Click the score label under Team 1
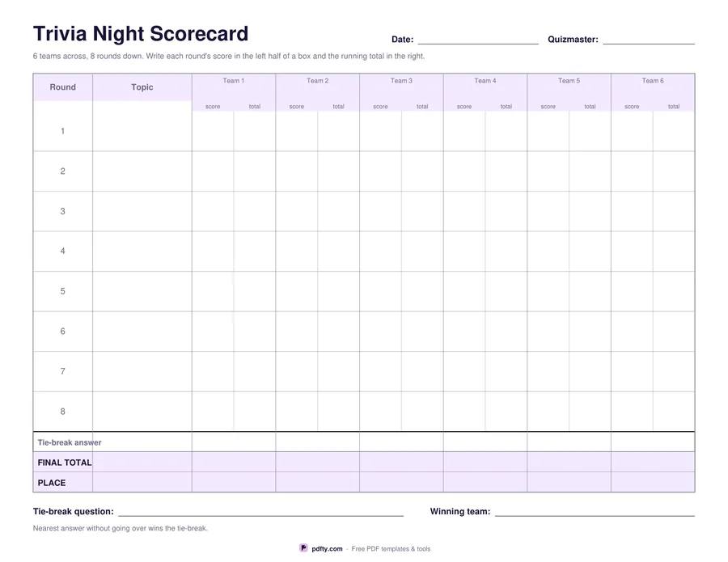Screen dimensions: 728x562 coord(213,106)
